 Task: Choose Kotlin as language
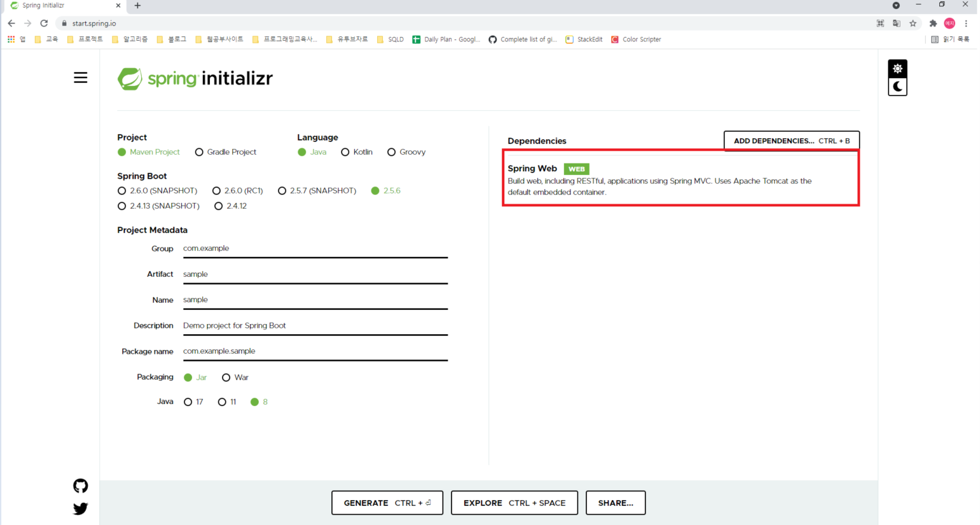[357, 152]
